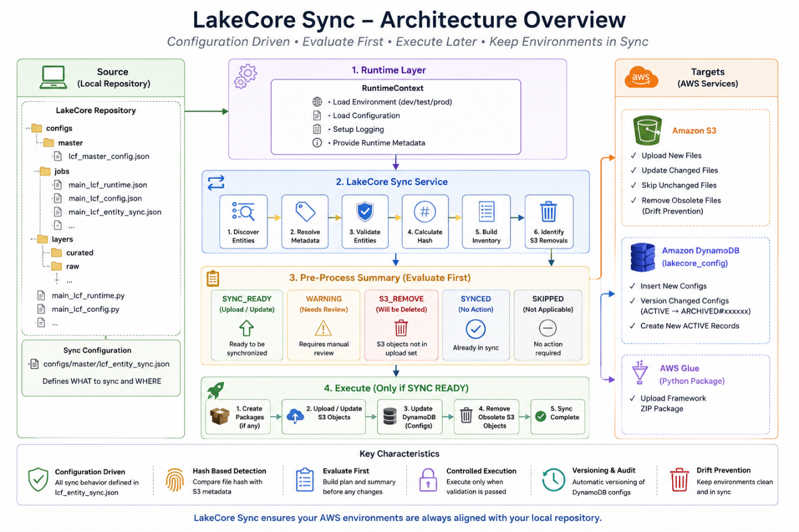Click the clipboard icon in Pre-Process Summary

click(x=213, y=278)
